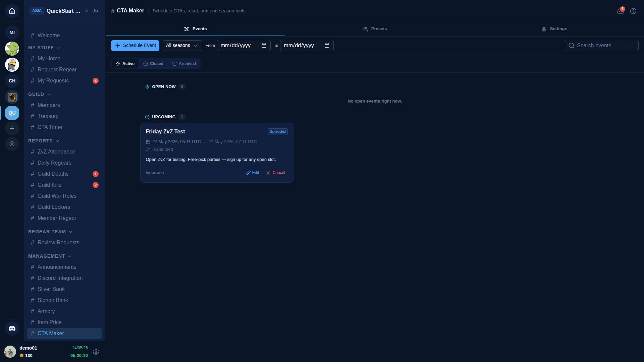
Task: Open the home icon in server rail
Action: tap(12, 11)
